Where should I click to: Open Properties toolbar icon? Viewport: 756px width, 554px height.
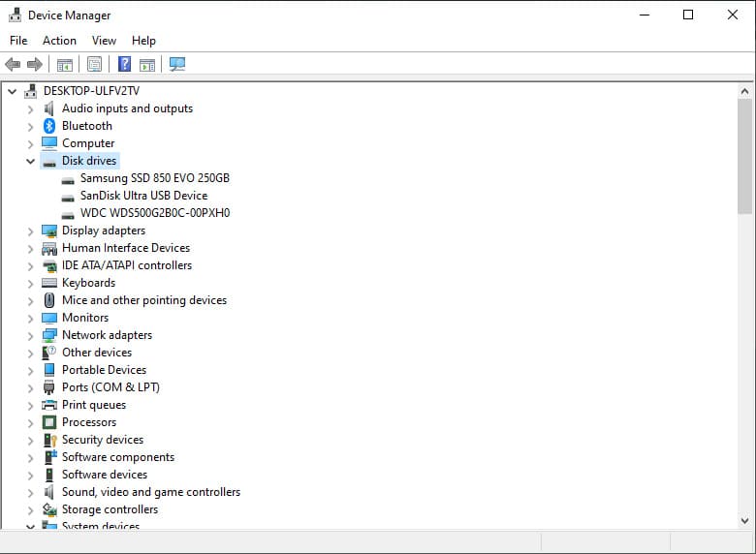coord(95,64)
